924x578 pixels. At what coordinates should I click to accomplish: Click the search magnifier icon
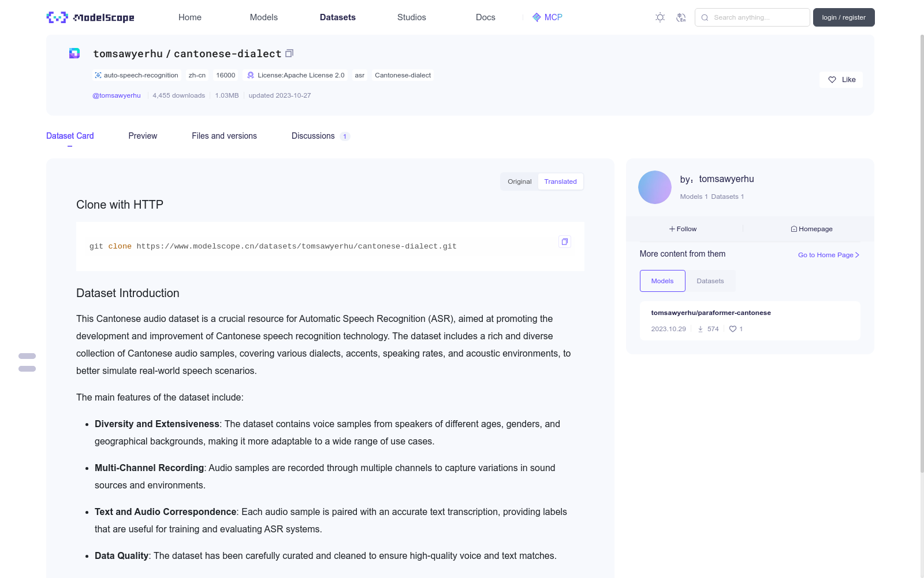(705, 17)
